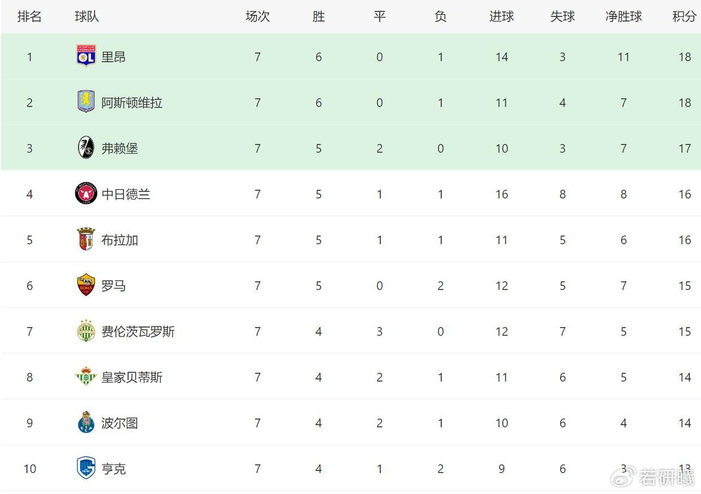This screenshot has width=701, height=494.
Task: Click the Porto (波尔图) club badge
Action: pos(86,423)
